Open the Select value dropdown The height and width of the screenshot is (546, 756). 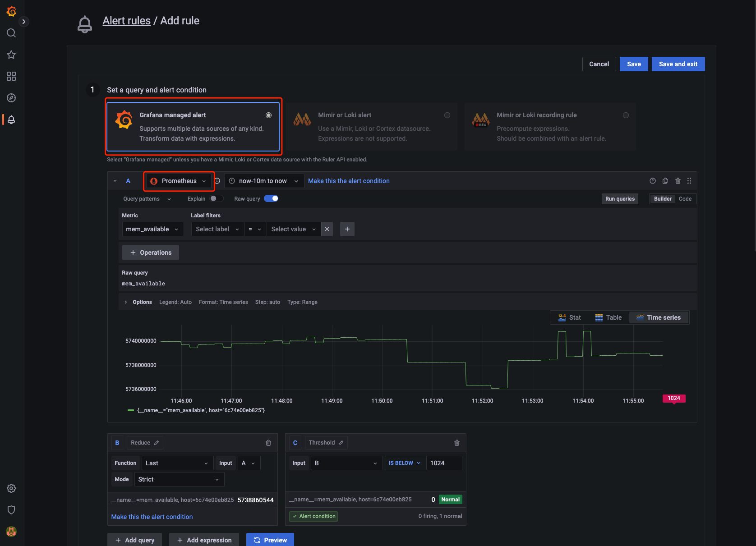tap(294, 229)
